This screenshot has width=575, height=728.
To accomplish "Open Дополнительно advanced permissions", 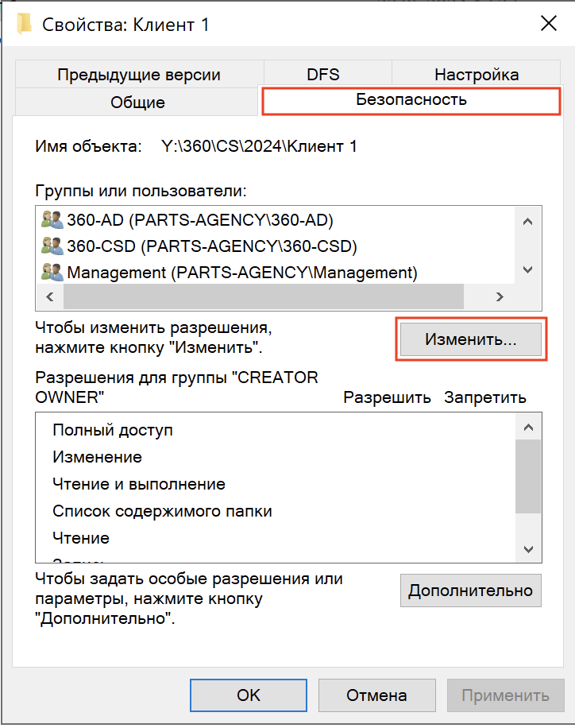I will coord(470,591).
